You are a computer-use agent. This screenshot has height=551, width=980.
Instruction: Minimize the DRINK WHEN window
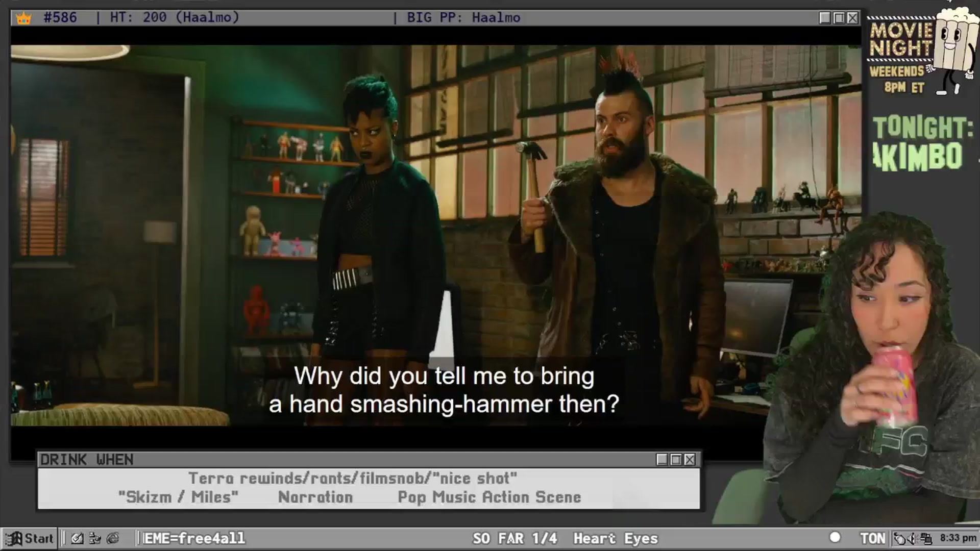coord(662,460)
